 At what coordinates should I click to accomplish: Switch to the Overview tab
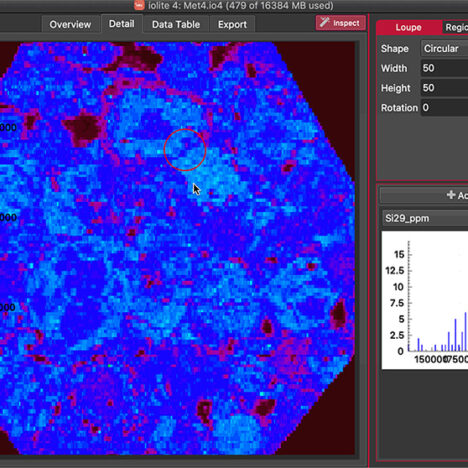click(70, 24)
